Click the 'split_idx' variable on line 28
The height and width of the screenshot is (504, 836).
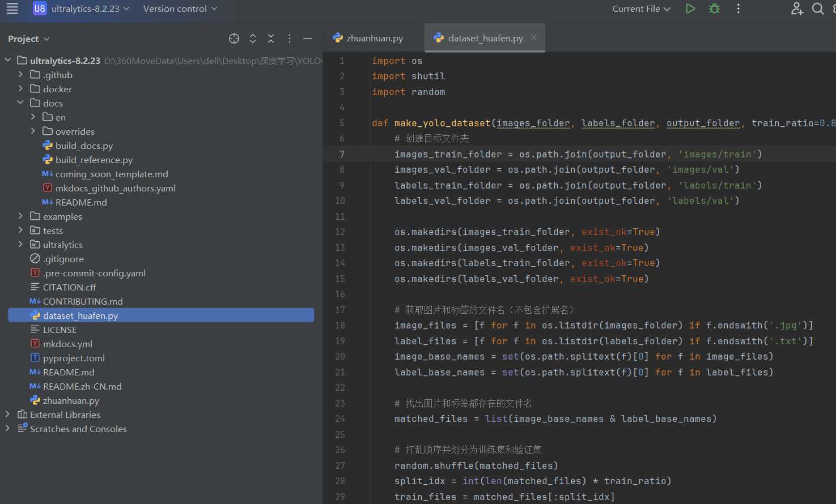(420, 481)
